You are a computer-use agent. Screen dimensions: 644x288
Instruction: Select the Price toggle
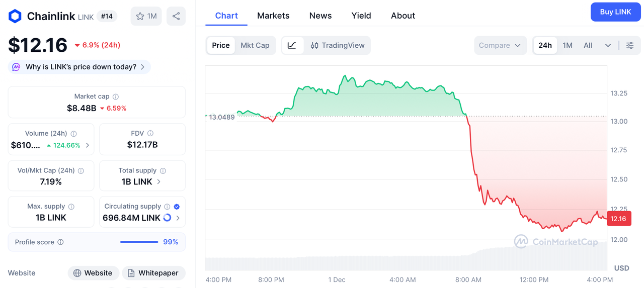tap(221, 45)
